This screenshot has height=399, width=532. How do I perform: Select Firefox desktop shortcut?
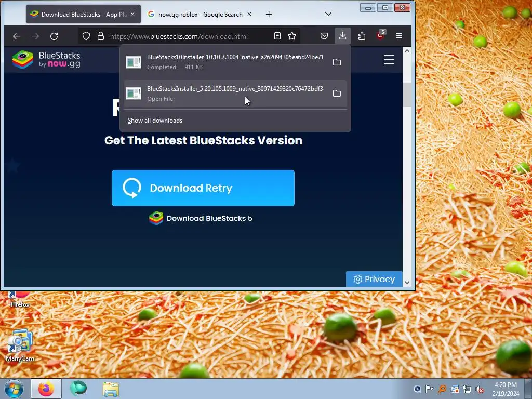tap(20, 299)
